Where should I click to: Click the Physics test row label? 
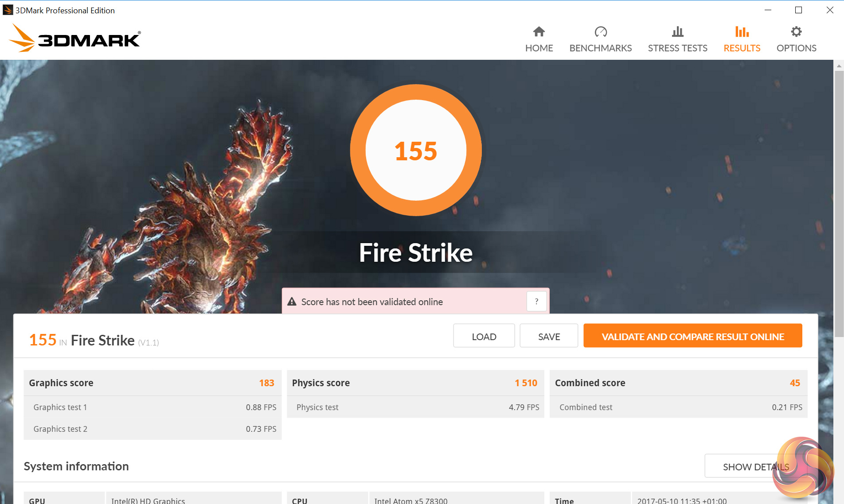click(x=317, y=407)
